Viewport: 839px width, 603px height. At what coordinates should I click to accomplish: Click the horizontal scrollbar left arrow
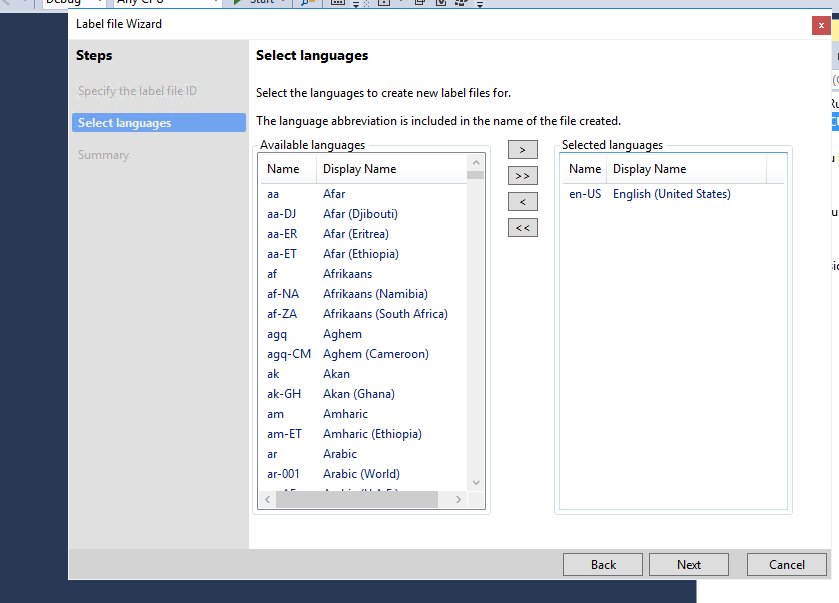coord(268,500)
